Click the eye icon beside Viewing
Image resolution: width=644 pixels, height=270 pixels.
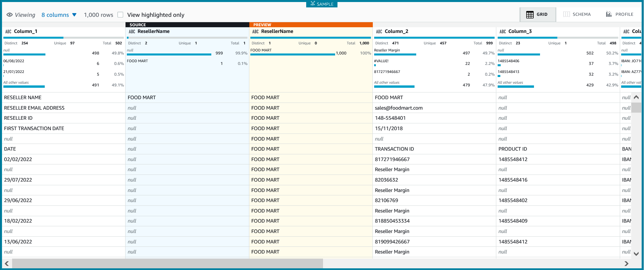click(x=10, y=15)
